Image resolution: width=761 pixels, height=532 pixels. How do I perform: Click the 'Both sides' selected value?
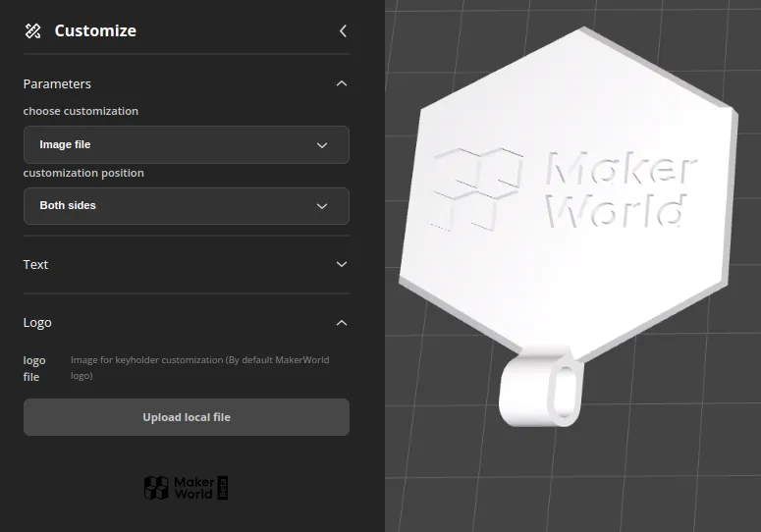coord(68,205)
